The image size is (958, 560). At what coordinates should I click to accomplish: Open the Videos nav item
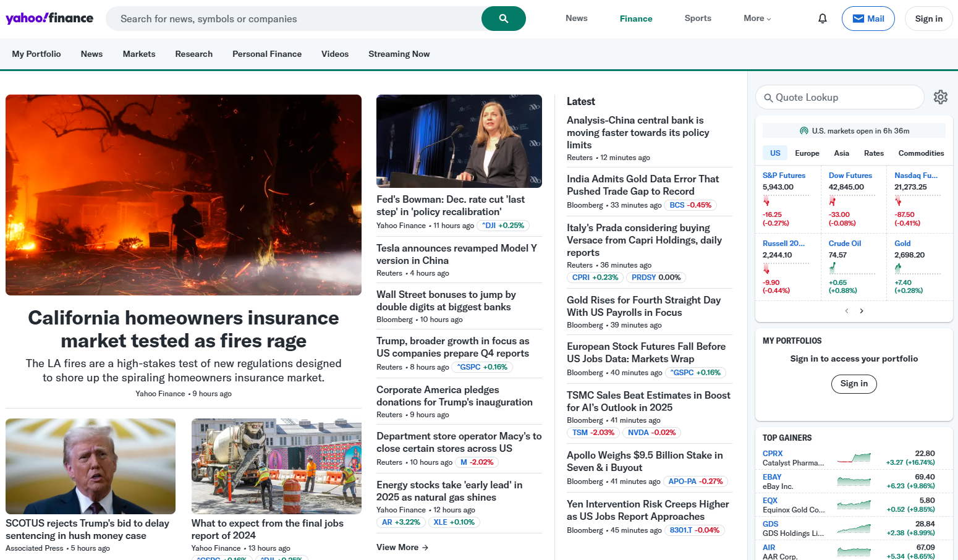pyautogui.click(x=335, y=54)
